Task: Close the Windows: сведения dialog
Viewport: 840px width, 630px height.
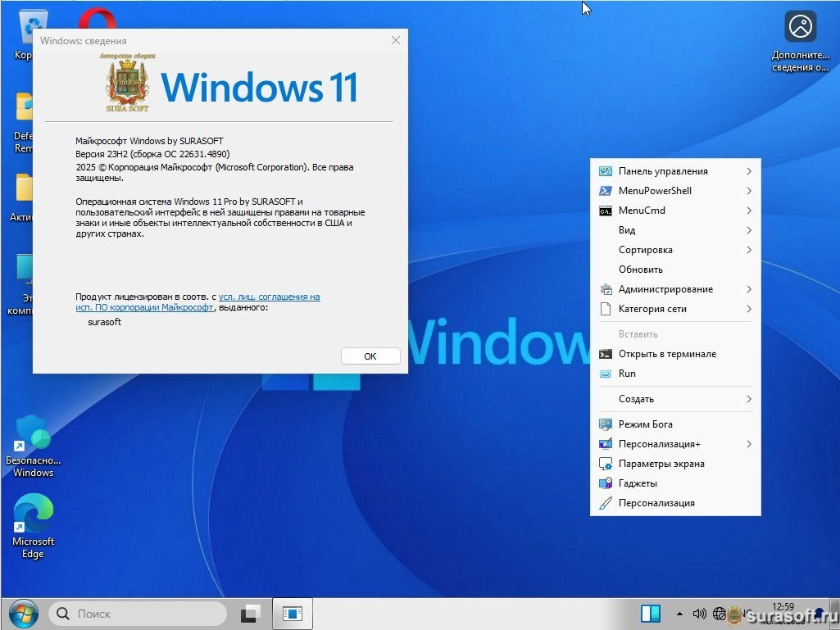Action: pyautogui.click(x=396, y=40)
